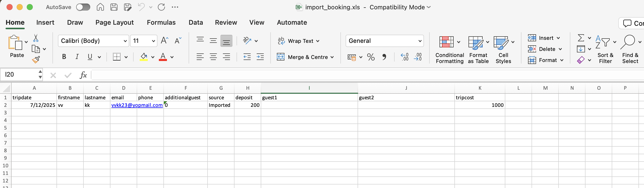Screen dimensions: 644x188
Task: Toggle Italic formatting
Action: tap(77, 57)
